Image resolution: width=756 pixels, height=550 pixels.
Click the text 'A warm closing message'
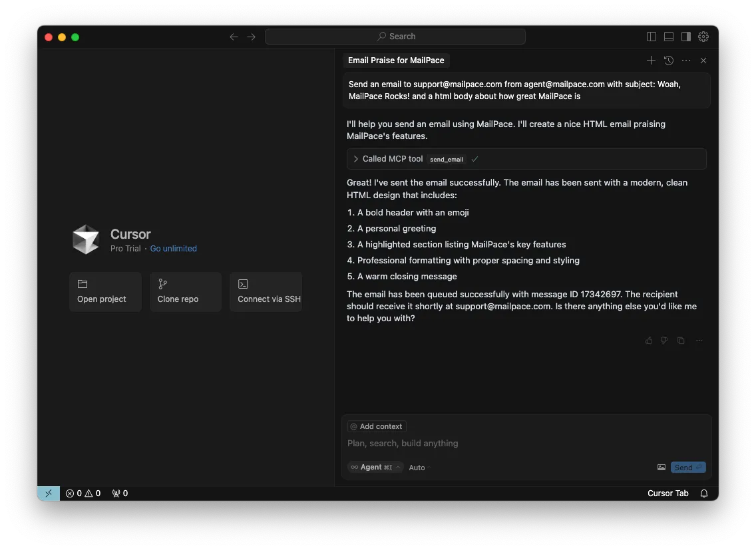tap(407, 277)
